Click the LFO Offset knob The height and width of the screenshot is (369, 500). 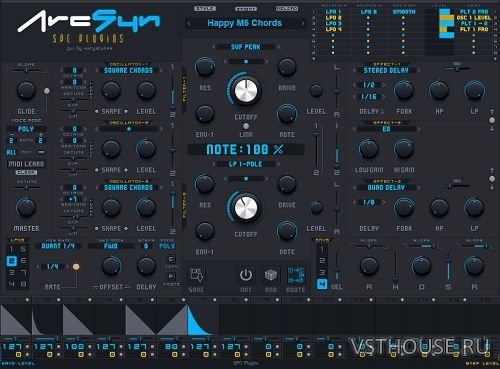(112, 266)
